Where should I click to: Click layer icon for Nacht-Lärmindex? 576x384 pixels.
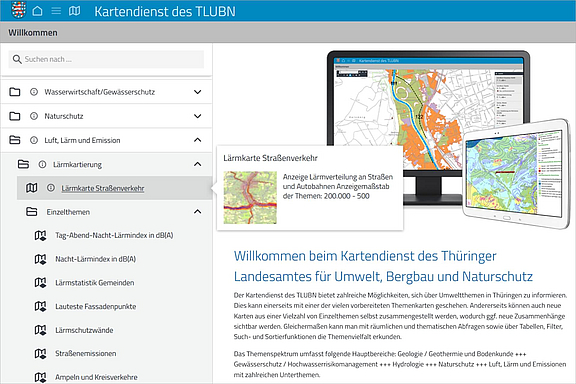point(40,259)
